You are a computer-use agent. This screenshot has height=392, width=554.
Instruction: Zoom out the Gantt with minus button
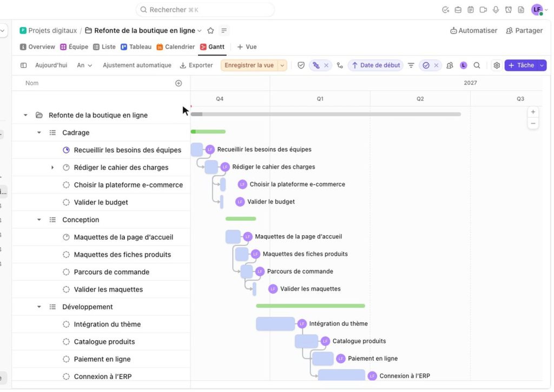(x=533, y=124)
